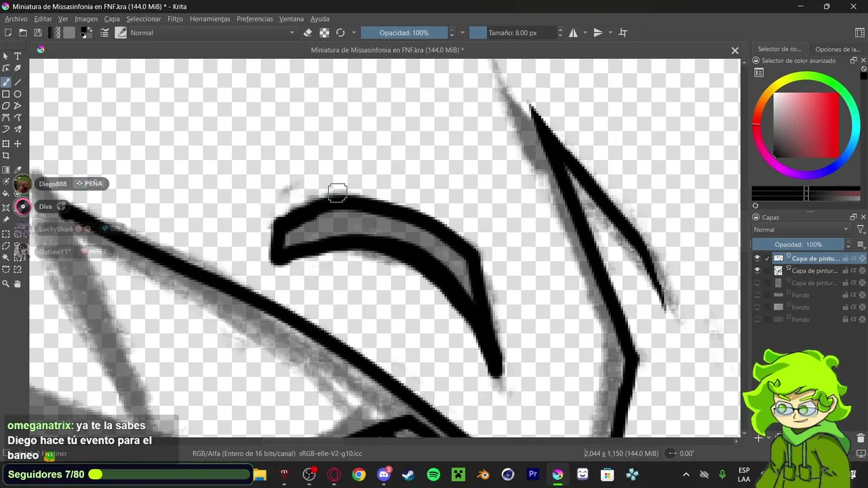Expand horizontal mirror options arrow
The height and width of the screenshot is (488, 868).
click(x=585, y=33)
